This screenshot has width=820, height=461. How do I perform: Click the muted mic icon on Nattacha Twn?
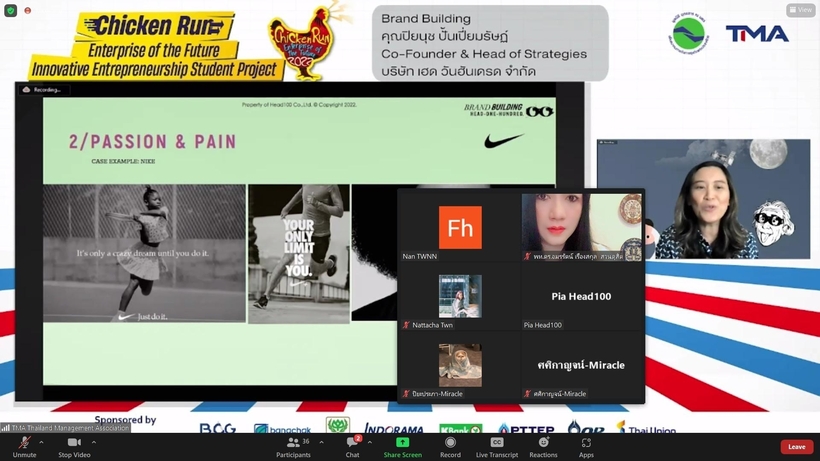click(x=406, y=325)
